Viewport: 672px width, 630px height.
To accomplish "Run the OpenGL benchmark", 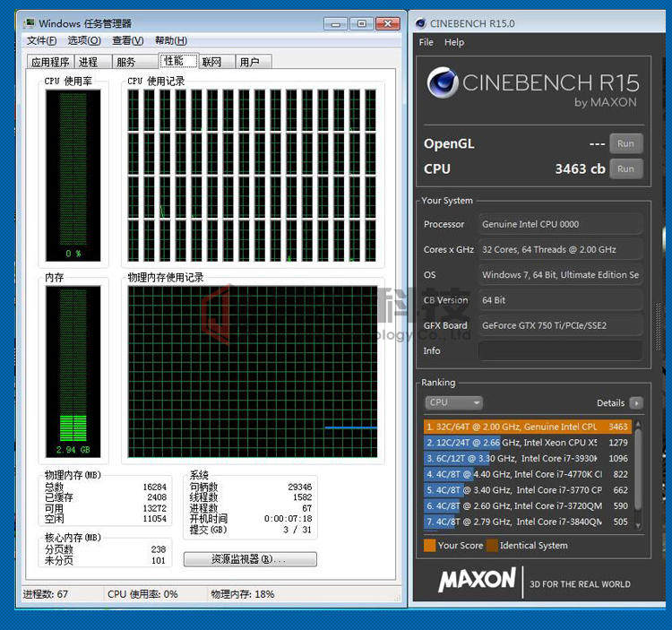I will tap(625, 143).
